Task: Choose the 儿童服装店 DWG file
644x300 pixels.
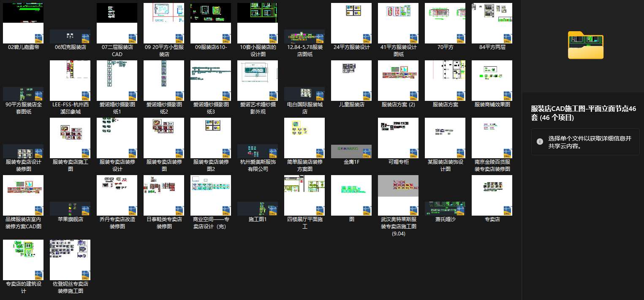Action: (351, 81)
